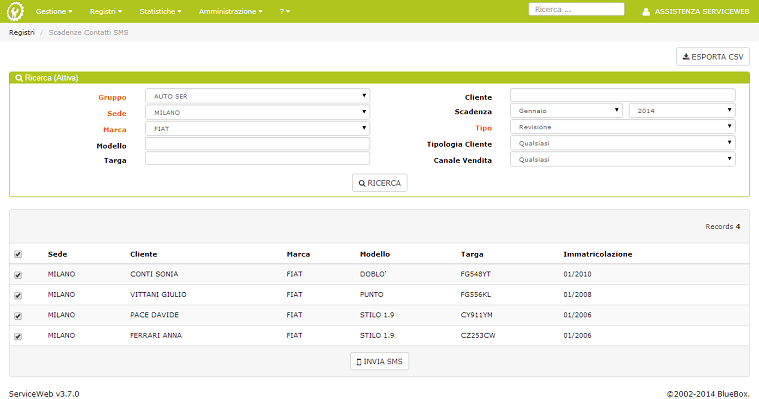
Task: Click the DOBLO' model cell
Action: click(373, 274)
